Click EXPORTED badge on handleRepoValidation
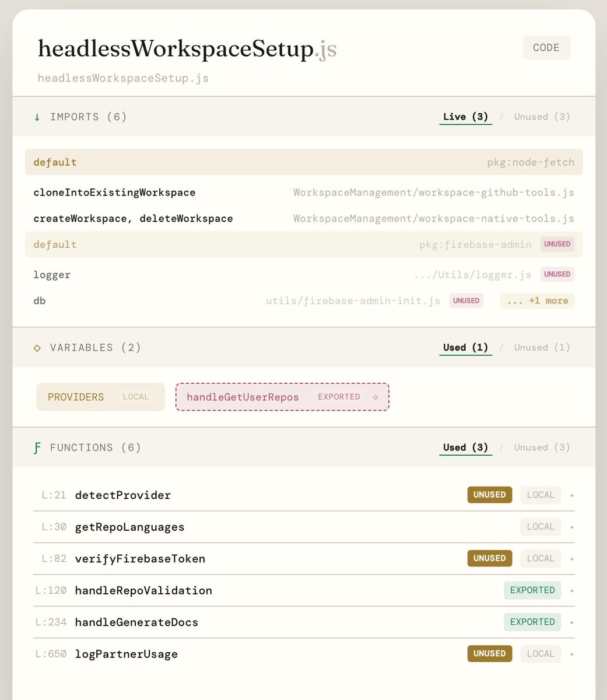The image size is (607, 700). click(x=532, y=590)
